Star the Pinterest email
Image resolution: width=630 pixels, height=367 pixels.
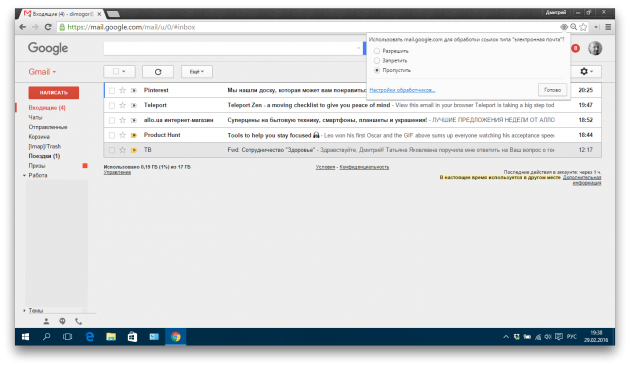click(x=123, y=90)
